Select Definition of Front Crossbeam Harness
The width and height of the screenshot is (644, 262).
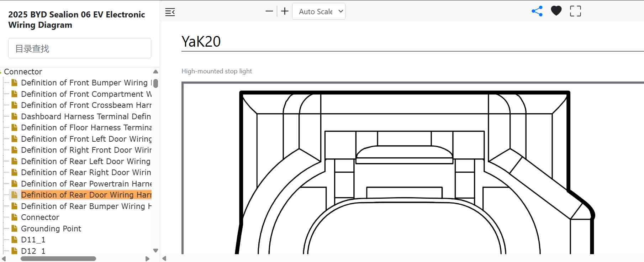tap(86, 105)
